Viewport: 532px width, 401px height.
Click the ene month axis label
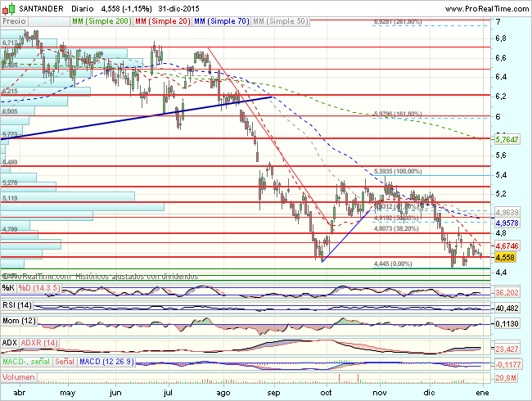coord(482,393)
